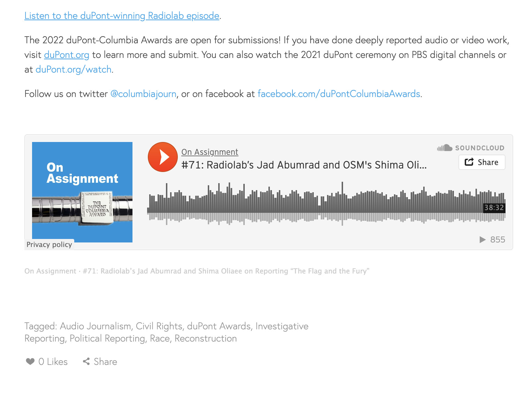
Task: Select the Reconstruction tag
Action: point(206,338)
